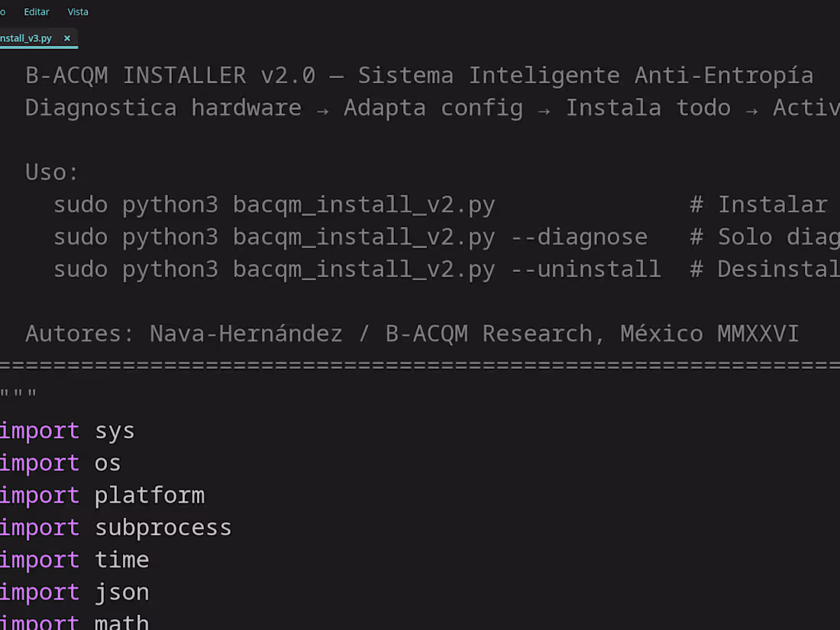This screenshot has height=630, width=840.
Task: Place cursor at the closing triple quotes
Action: click(18, 394)
